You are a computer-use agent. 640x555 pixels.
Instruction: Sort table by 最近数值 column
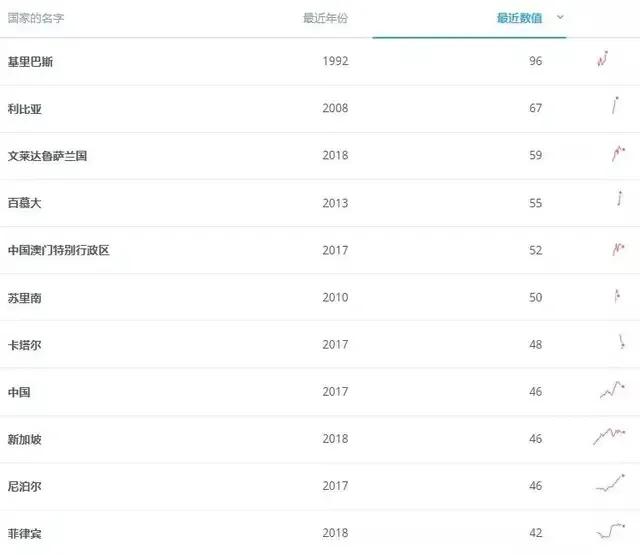click(519, 18)
